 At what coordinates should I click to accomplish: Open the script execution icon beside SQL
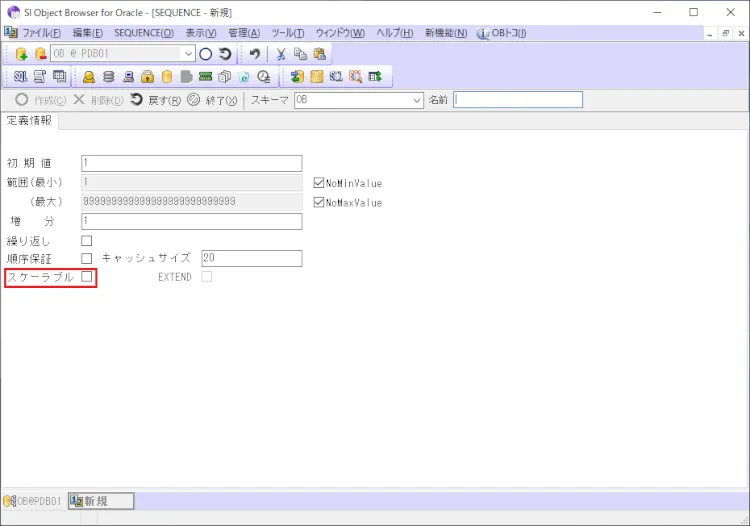pos(40,77)
